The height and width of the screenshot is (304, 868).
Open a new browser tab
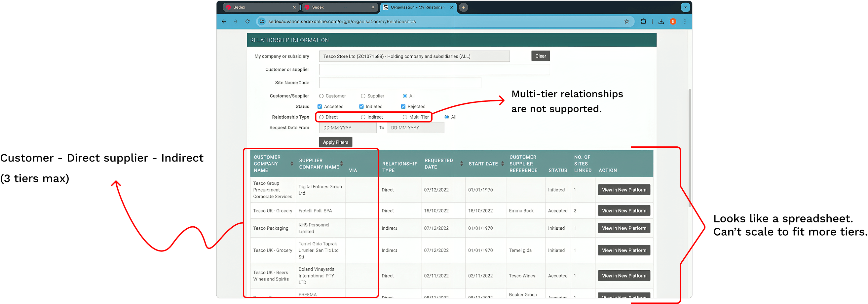pos(463,7)
